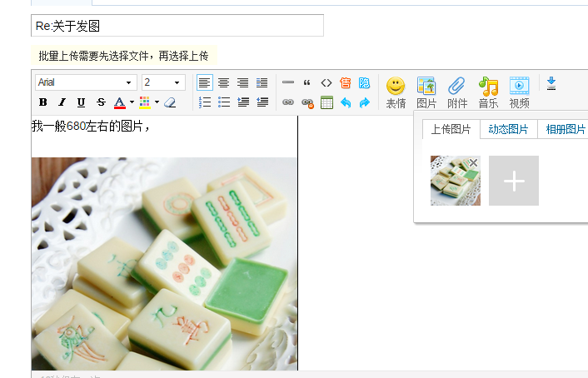Insert a table
This screenshot has width=588, height=378.
[x=326, y=102]
